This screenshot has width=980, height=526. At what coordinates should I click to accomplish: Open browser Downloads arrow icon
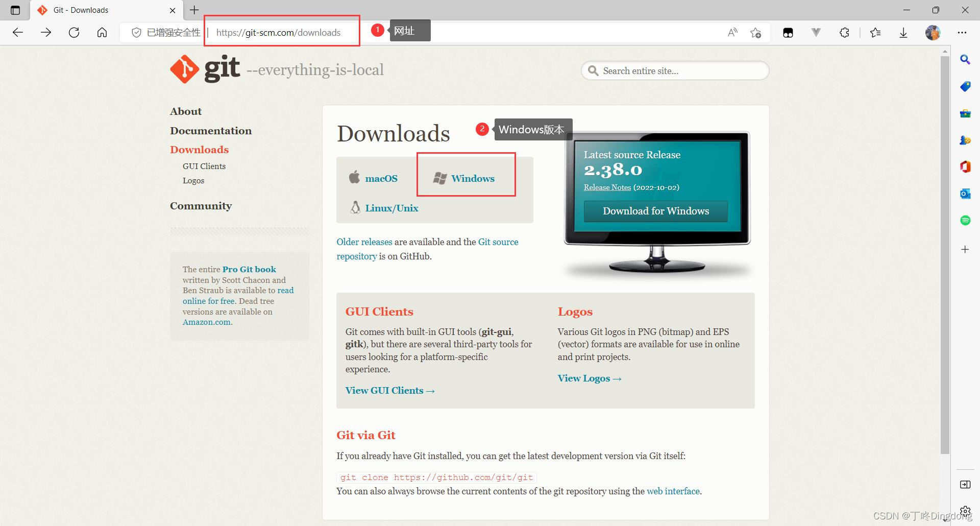coord(903,33)
